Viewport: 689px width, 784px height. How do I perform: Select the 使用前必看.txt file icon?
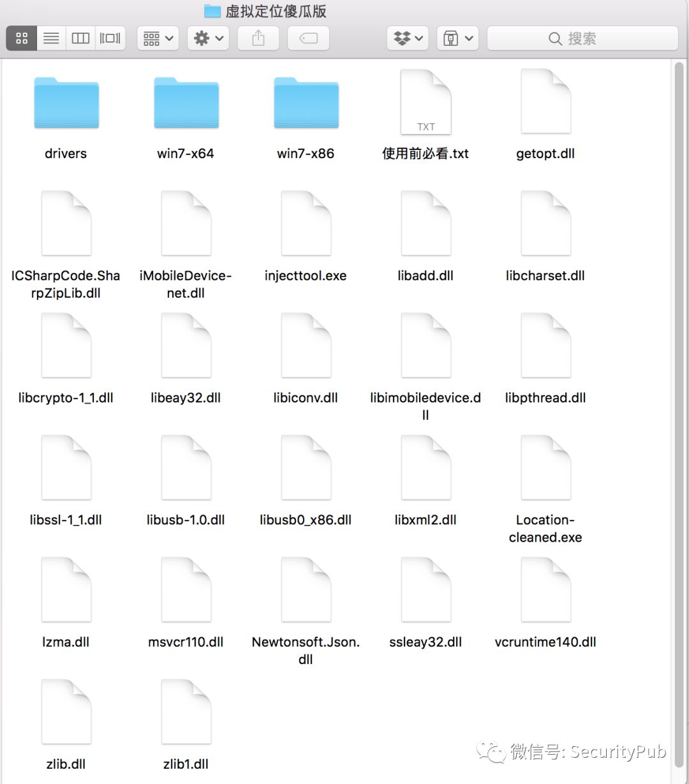click(426, 102)
